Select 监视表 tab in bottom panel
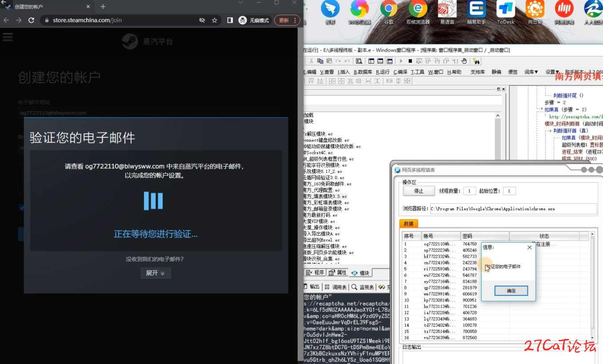Image resolution: width=603 pixels, height=364 pixels. coord(363,287)
